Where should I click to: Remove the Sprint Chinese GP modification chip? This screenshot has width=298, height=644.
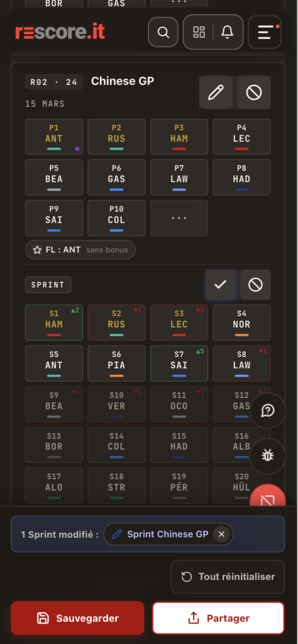221,534
